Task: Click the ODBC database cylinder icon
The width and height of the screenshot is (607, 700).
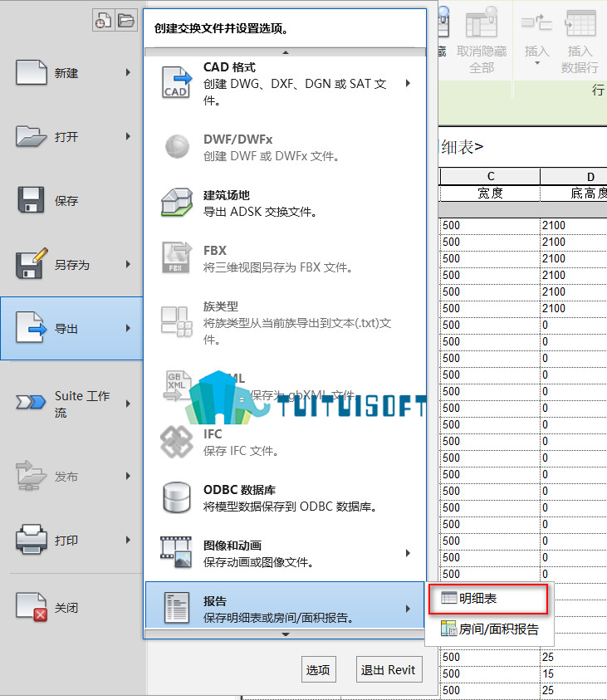Action: [177, 497]
